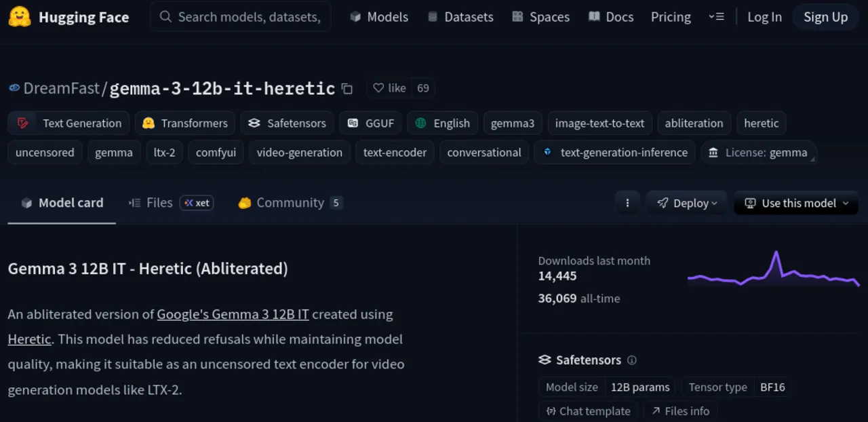Open the Files tab
The width and height of the screenshot is (868, 422).
[x=159, y=202]
